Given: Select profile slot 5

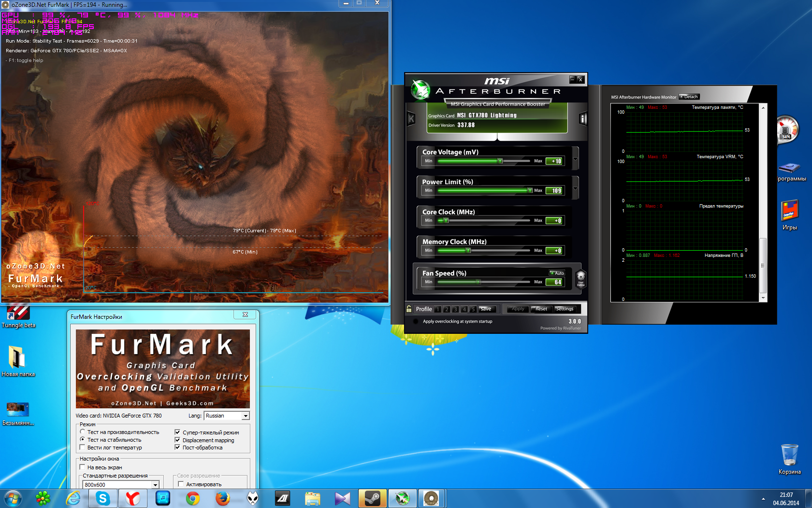Looking at the screenshot, I should [x=473, y=309].
